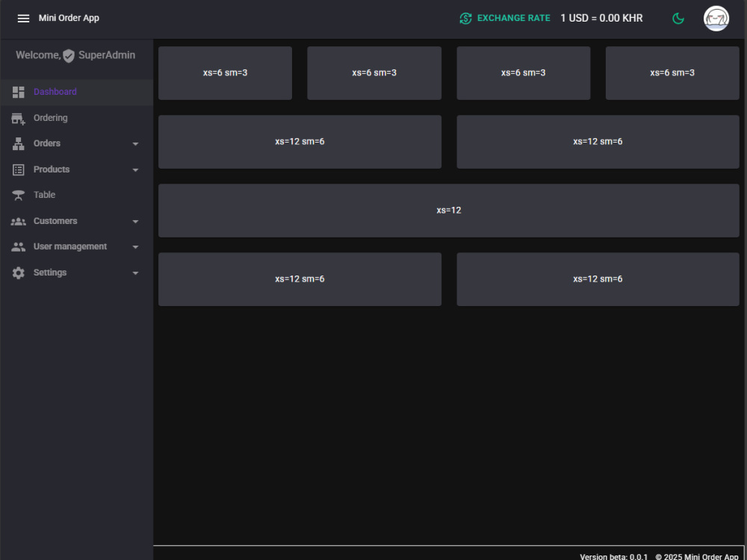The height and width of the screenshot is (560, 747).
Task: Select the Customers sidebar label
Action: pos(55,221)
